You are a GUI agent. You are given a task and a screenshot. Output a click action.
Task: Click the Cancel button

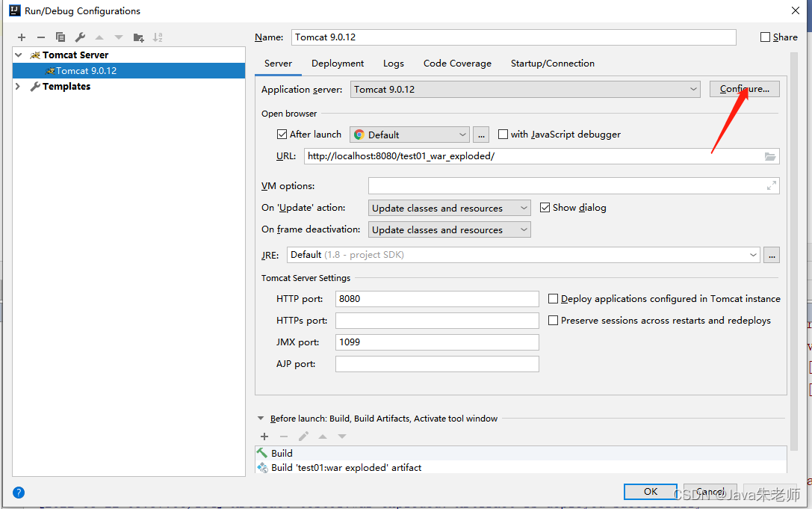pyautogui.click(x=710, y=491)
